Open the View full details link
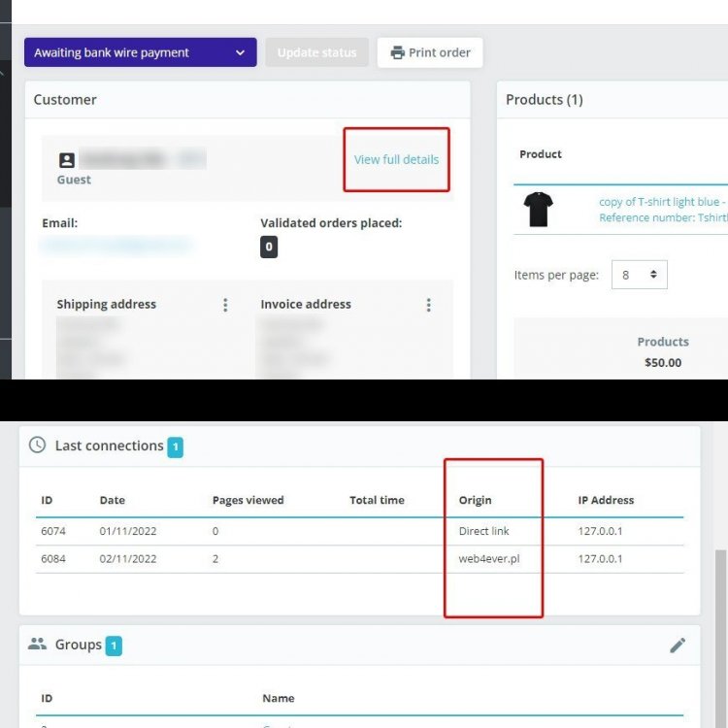 coord(396,159)
